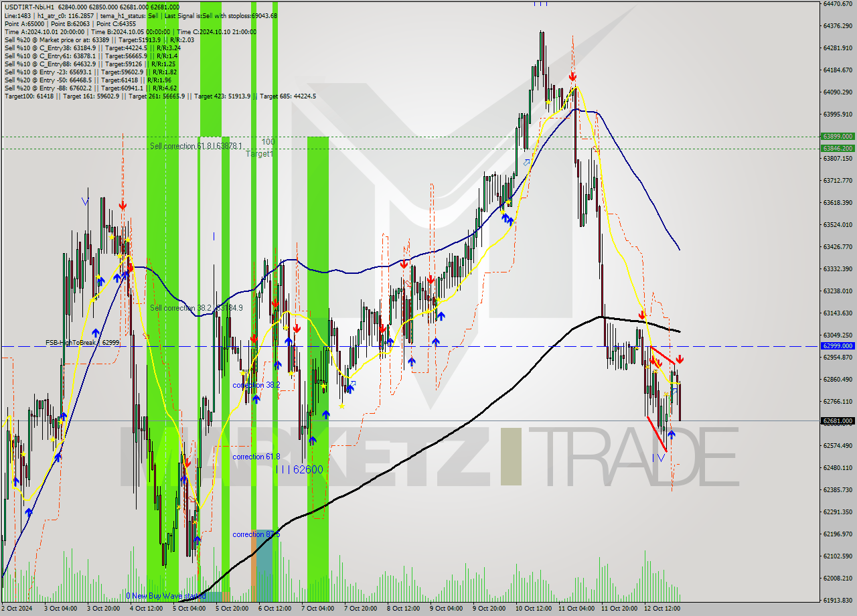Screen dimensions: 857x616
Task: Select the '2 Oct 2024' time axis label
Action: (x=17, y=609)
